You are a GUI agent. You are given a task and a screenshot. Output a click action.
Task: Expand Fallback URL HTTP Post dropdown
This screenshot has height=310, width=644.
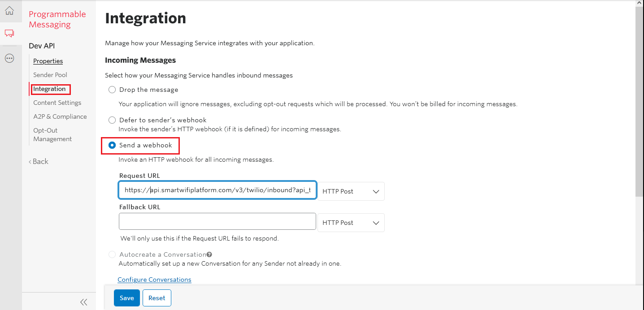[x=351, y=223]
